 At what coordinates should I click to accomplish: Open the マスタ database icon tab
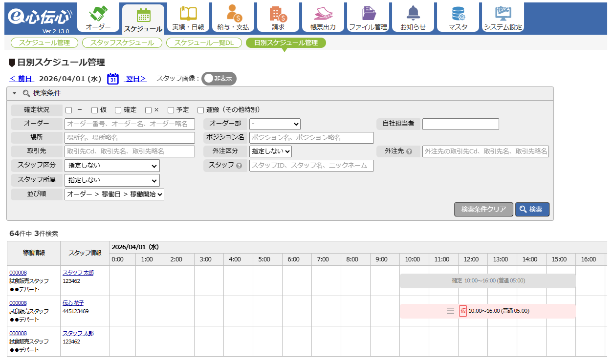click(458, 18)
